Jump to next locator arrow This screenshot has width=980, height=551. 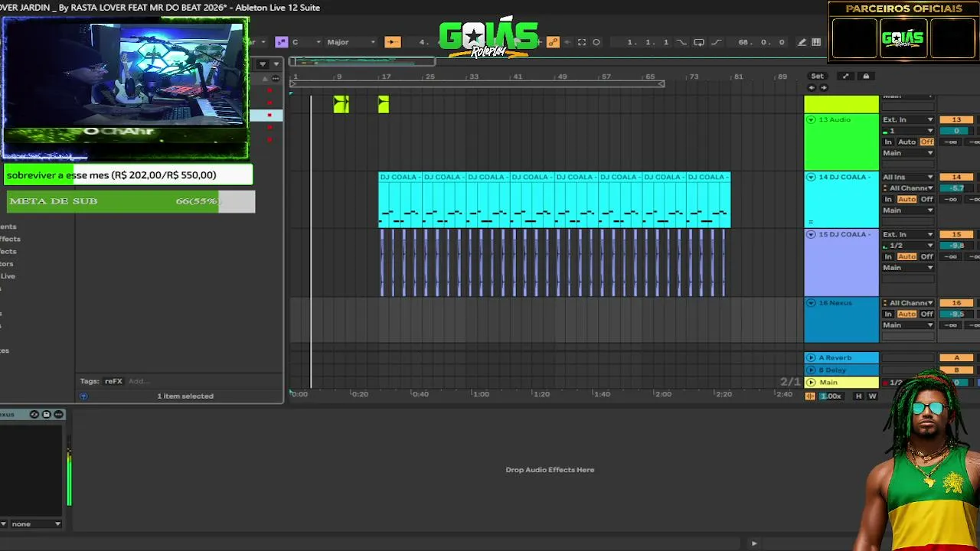(824, 87)
